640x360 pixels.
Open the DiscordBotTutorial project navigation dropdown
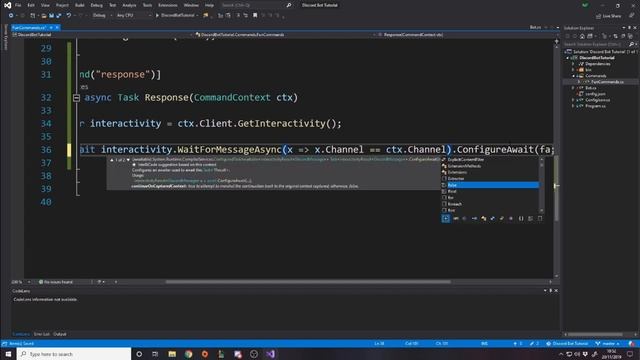tap(102, 35)
